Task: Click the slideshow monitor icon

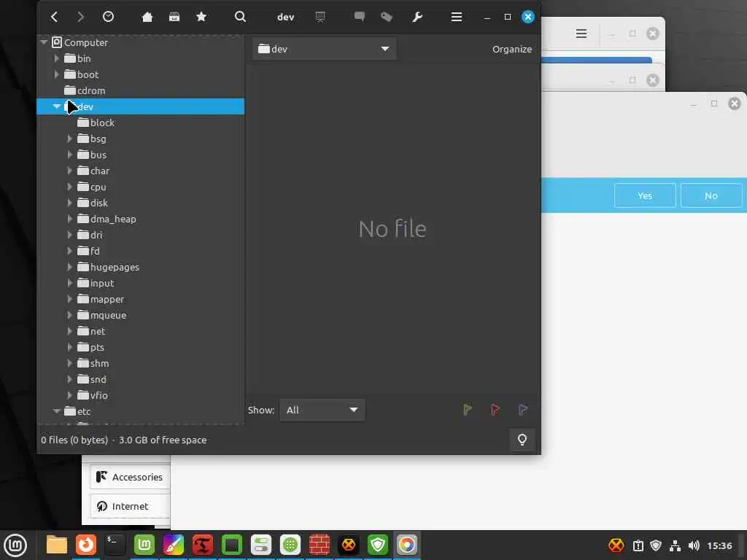Action: click(x=320, y=17)
